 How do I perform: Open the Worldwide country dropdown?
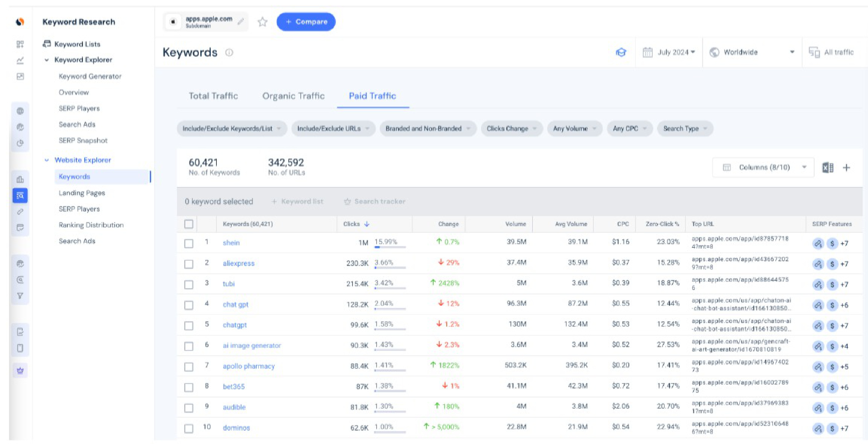click(x=752, y=52)
